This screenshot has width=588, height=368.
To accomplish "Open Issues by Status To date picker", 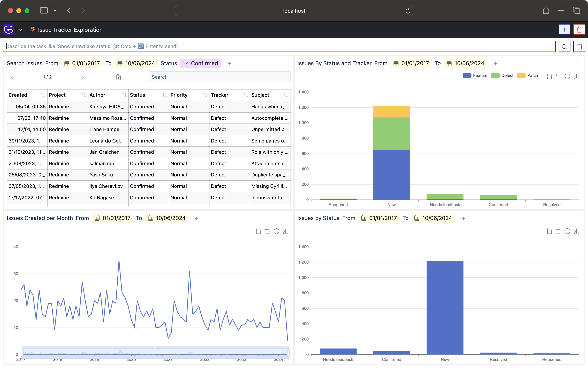I will (x=433, y=218).
